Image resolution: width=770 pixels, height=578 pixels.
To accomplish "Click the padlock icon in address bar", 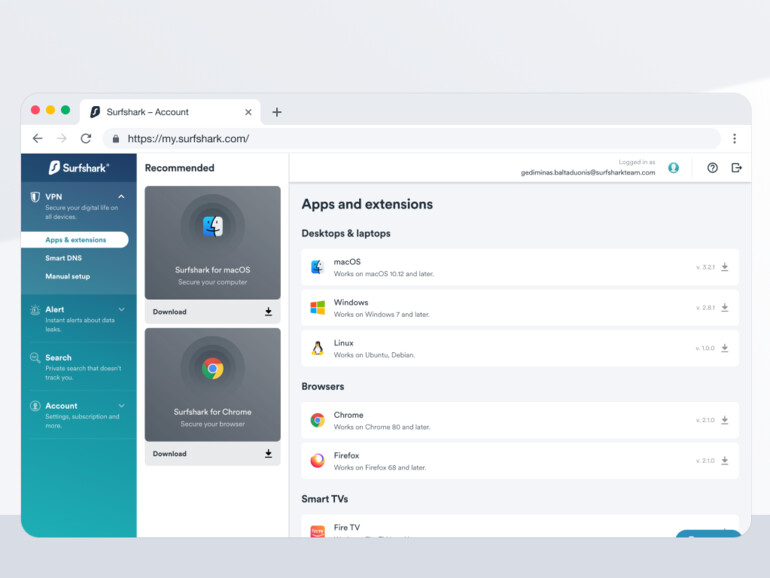I will tap(116, 139).
